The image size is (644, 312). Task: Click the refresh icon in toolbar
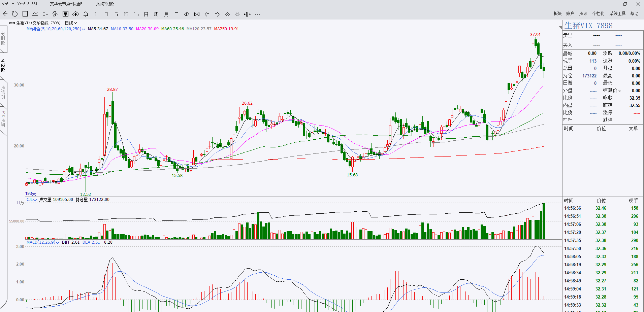15,14
